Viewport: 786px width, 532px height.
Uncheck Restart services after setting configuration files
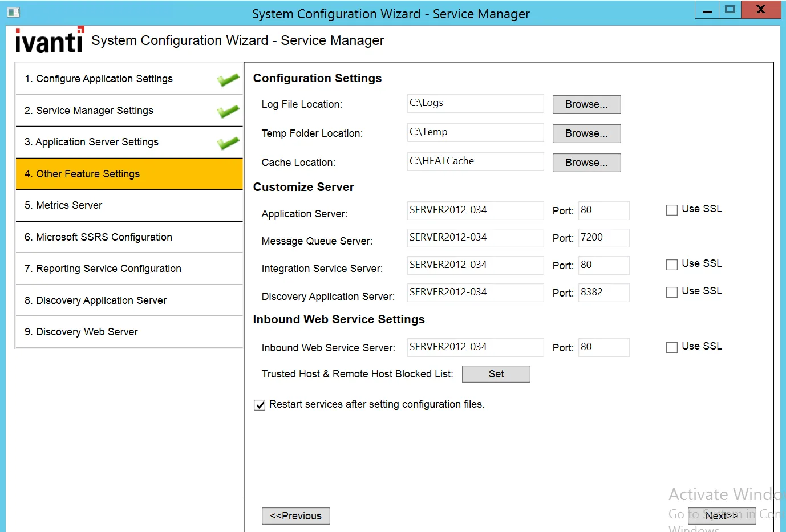(x=260, y=405)
